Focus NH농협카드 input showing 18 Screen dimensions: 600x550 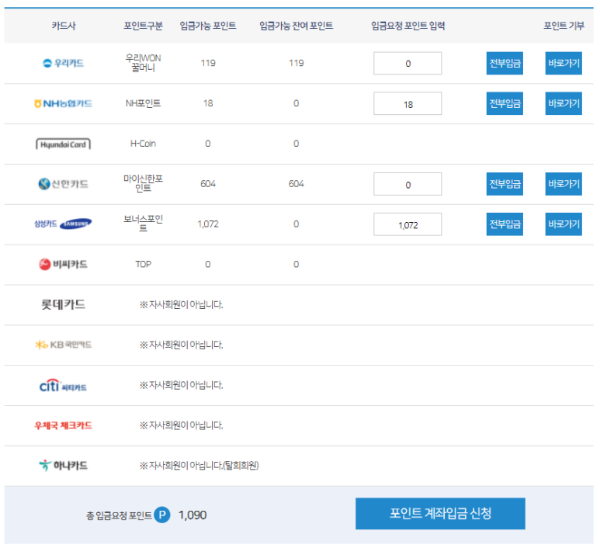(x=408, y=103)
